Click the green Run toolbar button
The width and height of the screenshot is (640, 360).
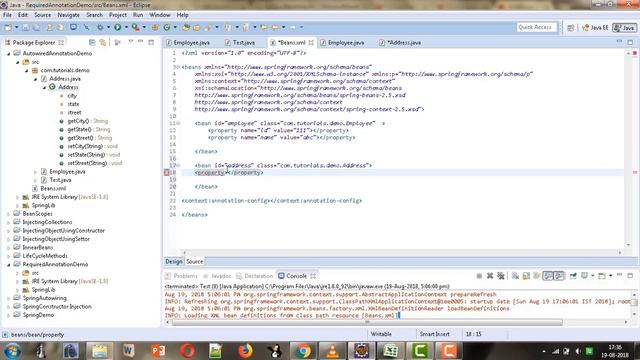[118, 27]
